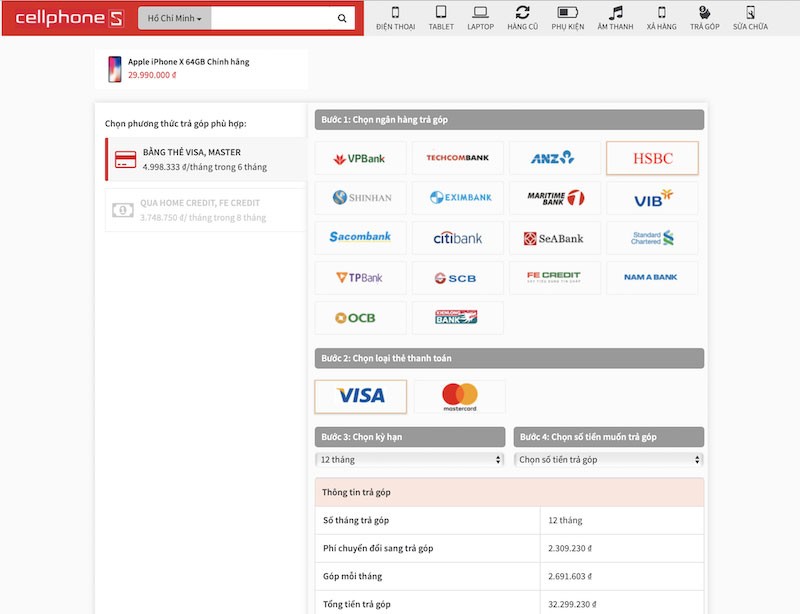Select ANZ as installment bank
Image resolution: width=800 pixels, height=614 pixels.
tap(555, 158)
